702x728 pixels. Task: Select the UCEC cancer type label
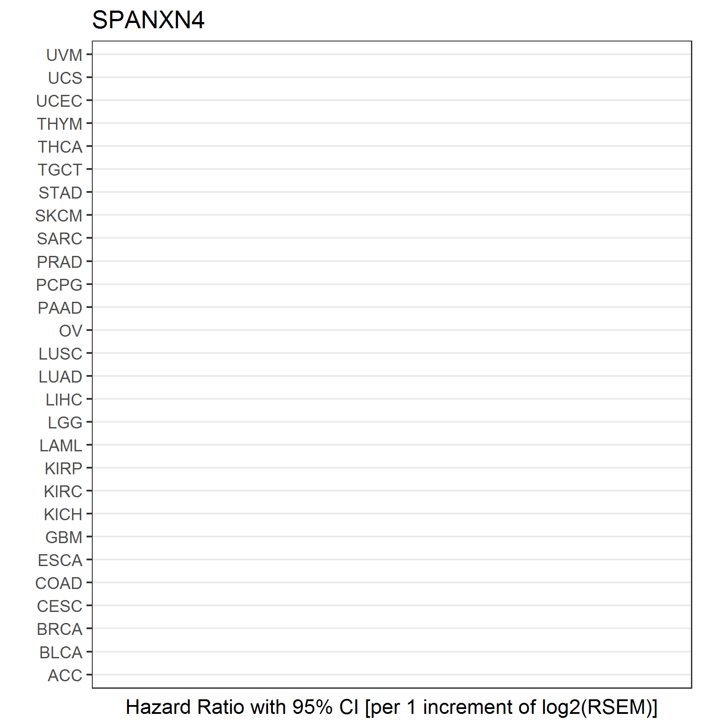click(x=59, y=101)
